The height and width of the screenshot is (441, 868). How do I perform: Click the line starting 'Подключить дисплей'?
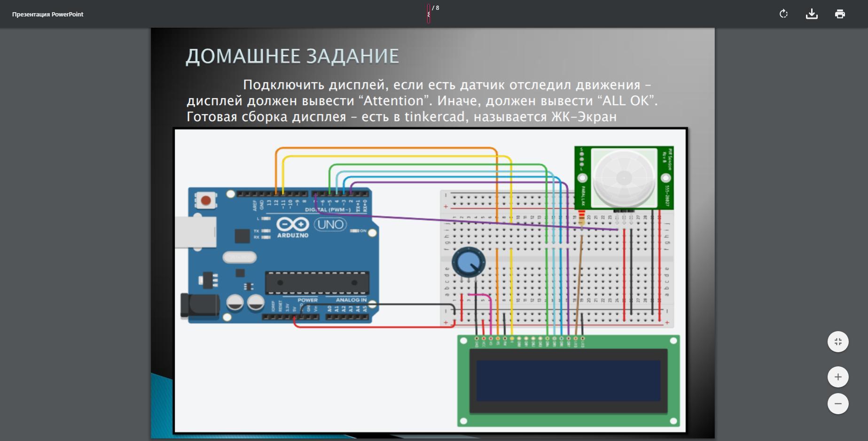pyautogui.click(x=447, y=85)
